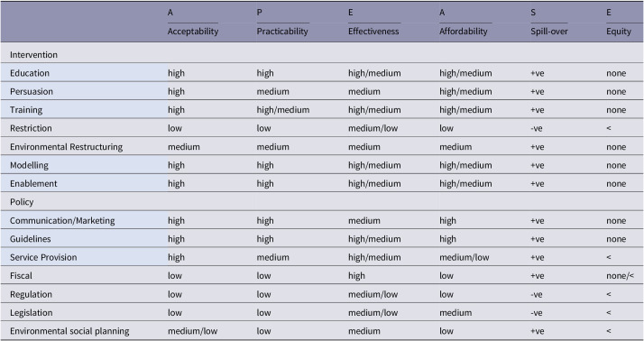This screenshot has height=341, width=644.
Task: Click the Equity column header
Action: [x=619, y=32]
